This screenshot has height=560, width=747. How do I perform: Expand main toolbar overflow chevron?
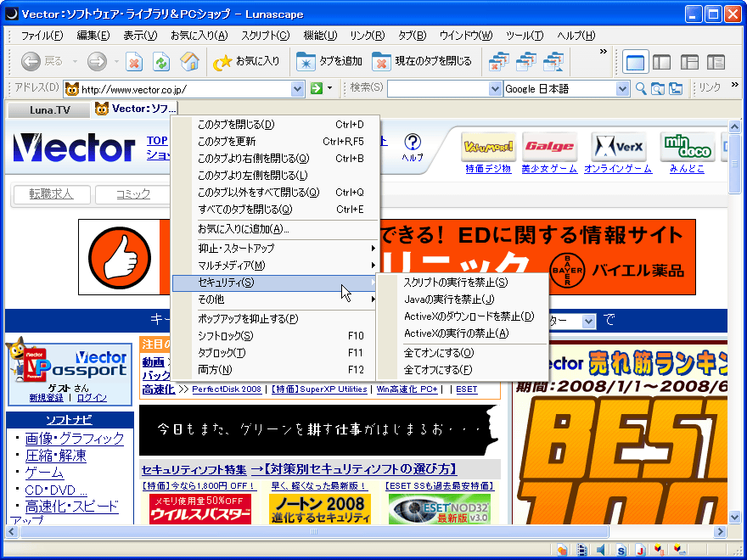pyautogui.click(x=604, y=52)
